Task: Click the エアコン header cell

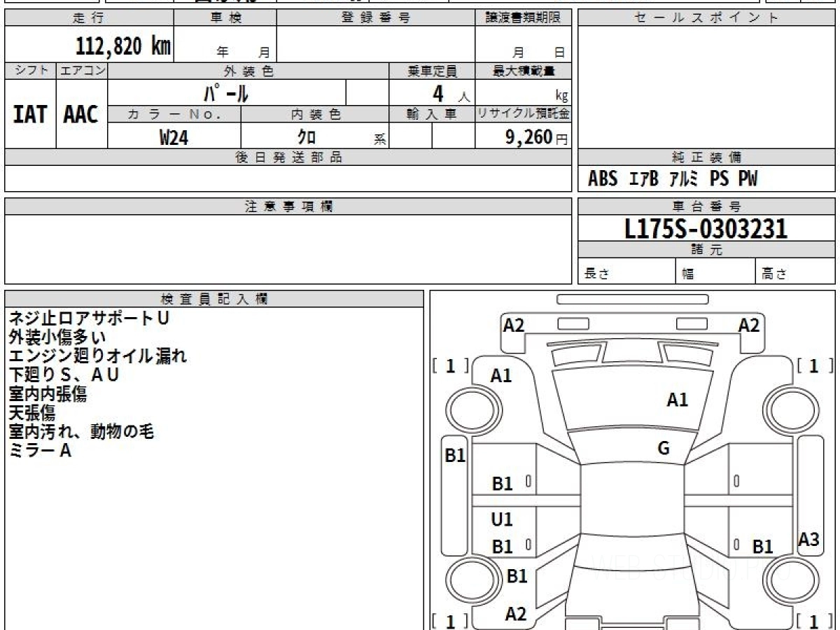Action: tap(82, 71)
